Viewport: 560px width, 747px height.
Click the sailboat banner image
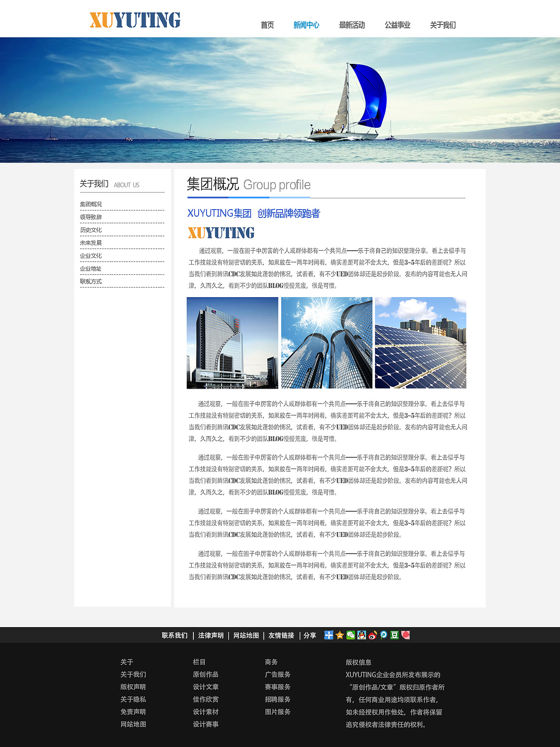click(280, 100)
